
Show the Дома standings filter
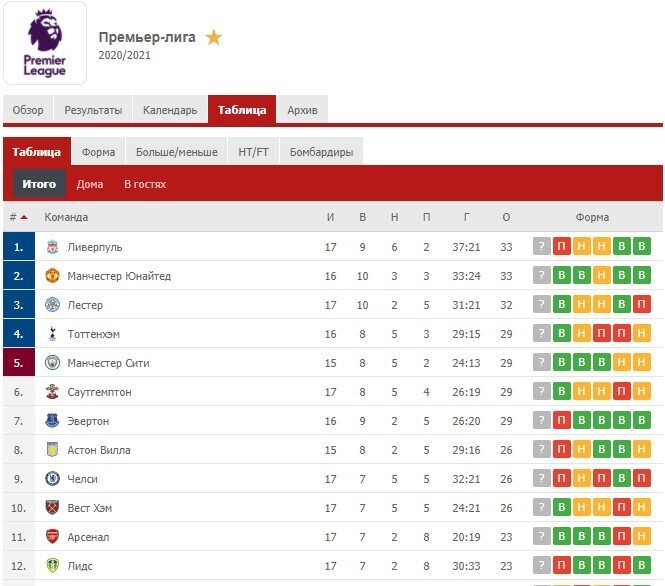(90, 184)
